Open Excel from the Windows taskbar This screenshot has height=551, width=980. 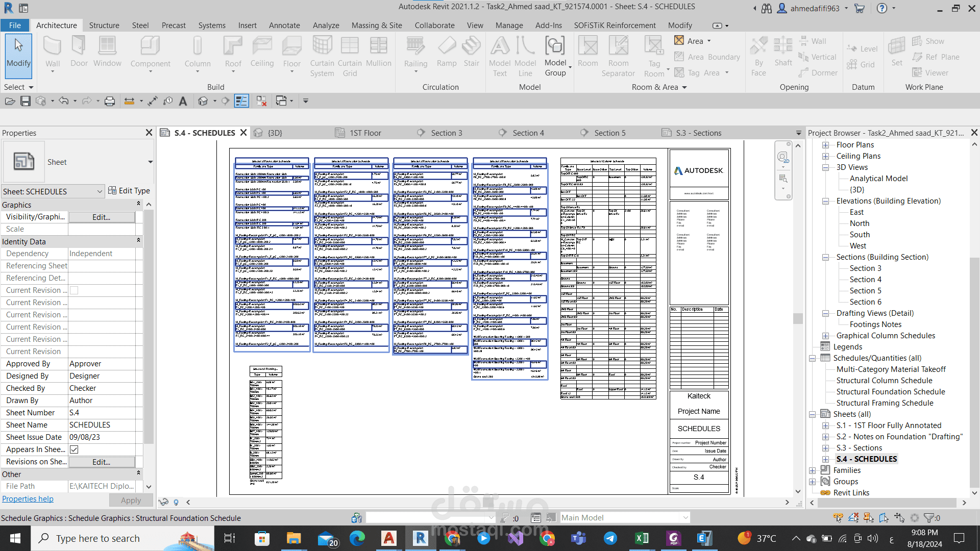(x=642, y=538)
